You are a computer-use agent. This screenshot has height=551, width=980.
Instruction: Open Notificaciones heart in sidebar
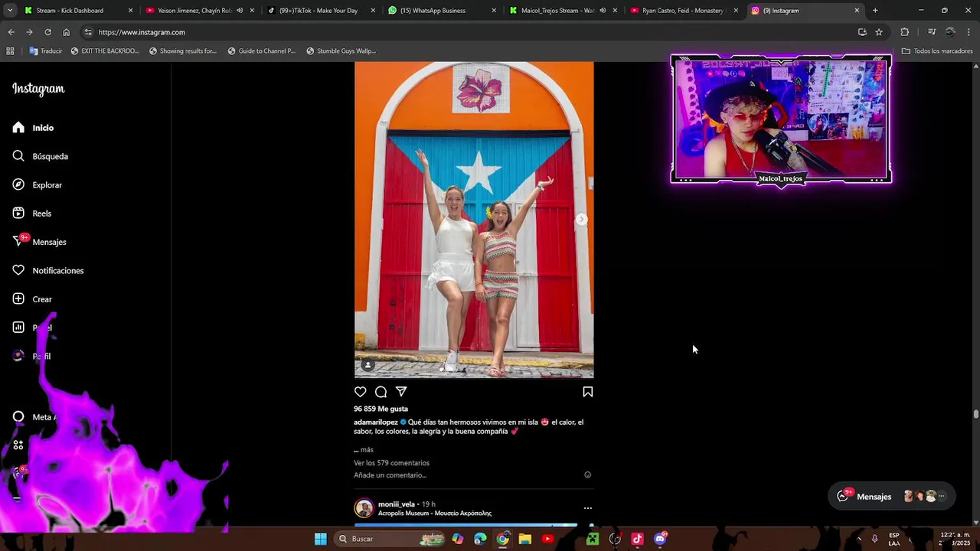click(x=48, y=271)
